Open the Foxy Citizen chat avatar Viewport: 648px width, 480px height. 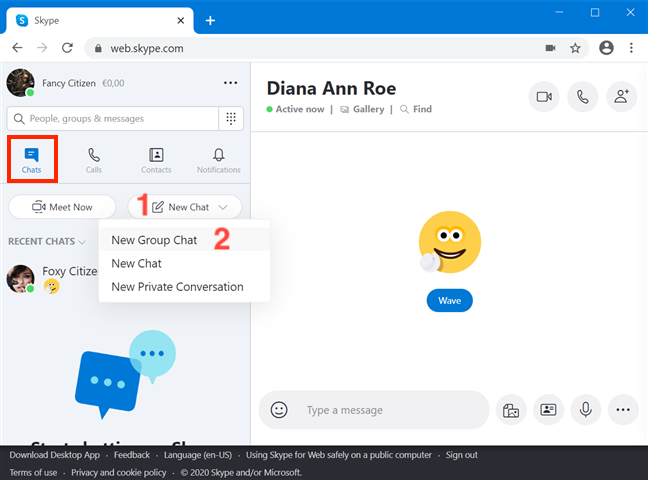[20, 279]
